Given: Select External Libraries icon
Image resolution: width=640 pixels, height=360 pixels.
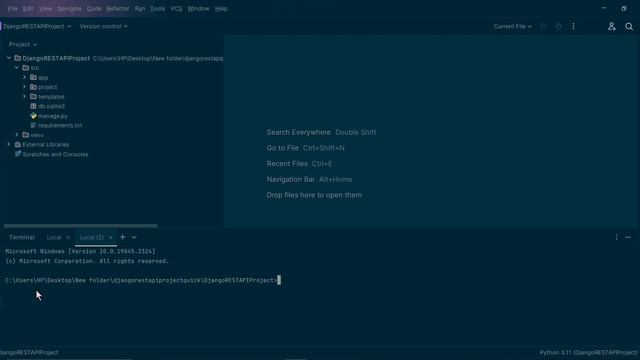Looking at the screenshot, I should click(18, 144).
